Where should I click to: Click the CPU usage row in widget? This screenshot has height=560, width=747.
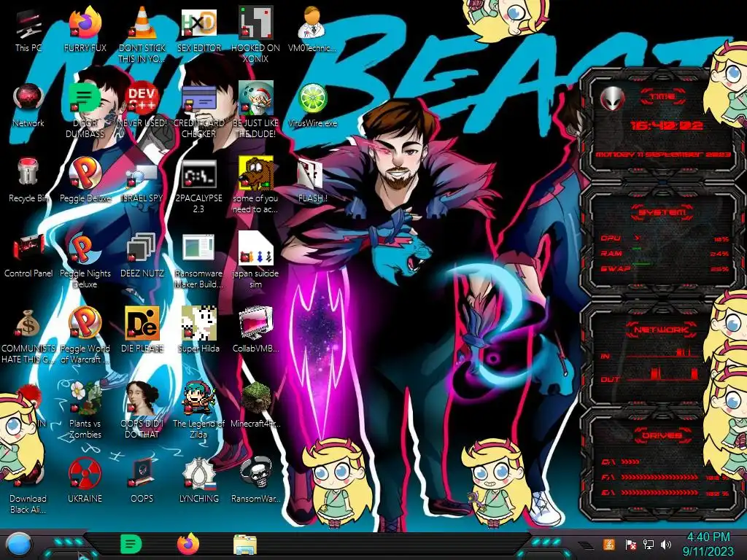tap(665, 238)
